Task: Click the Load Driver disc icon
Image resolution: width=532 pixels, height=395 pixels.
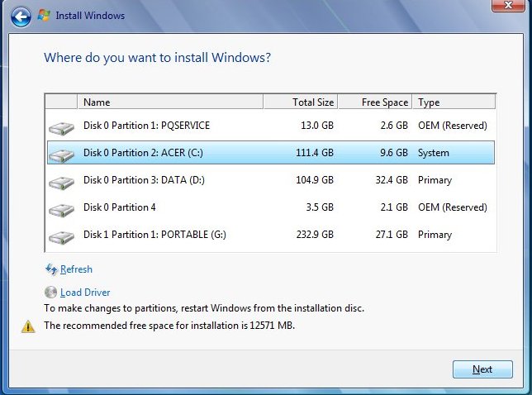Action: (51, 292)
